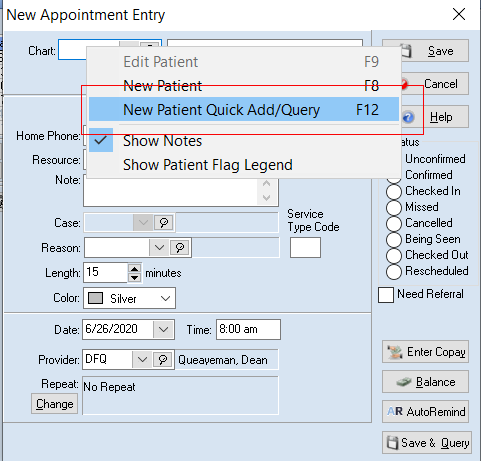Image resolution: width=481 pixels, height=461 pixels.
Task: Click the Change repeat button
Action: [54, 404]
